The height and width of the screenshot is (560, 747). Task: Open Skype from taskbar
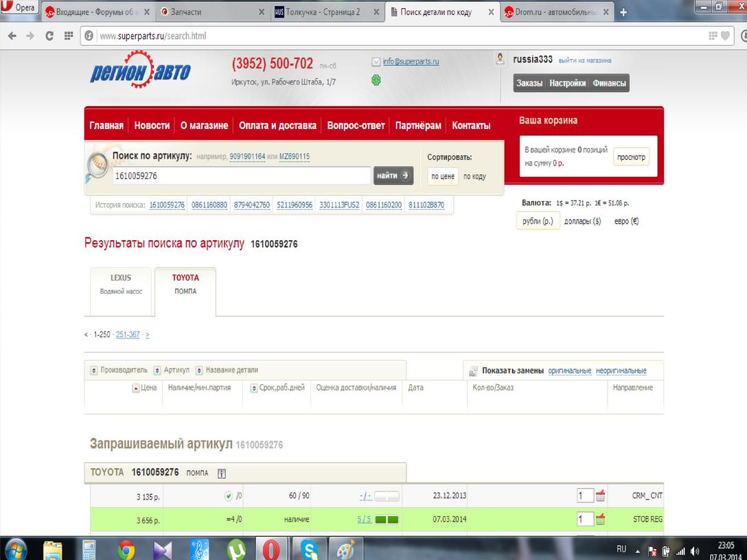pyautogui.click(x=309, y=550)
